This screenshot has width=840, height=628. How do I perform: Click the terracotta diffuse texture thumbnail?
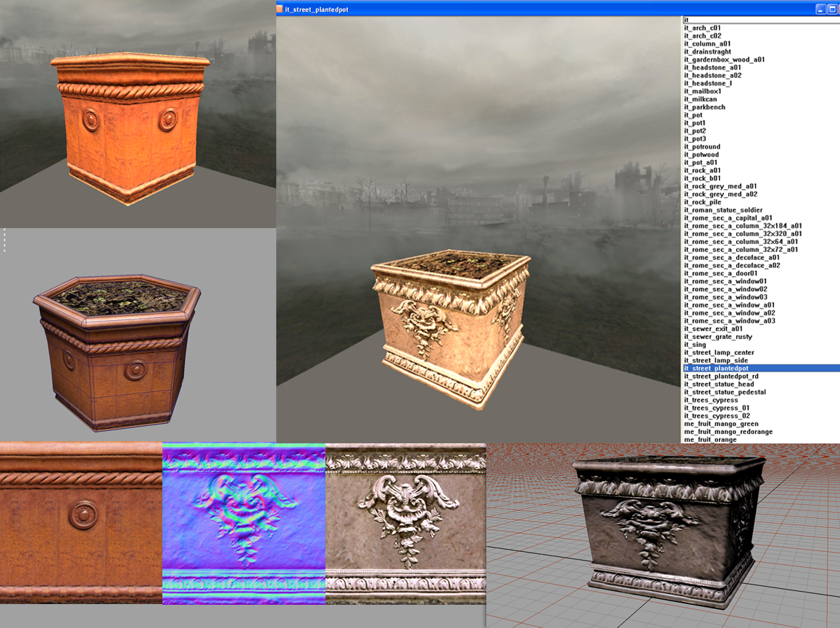pos(80,524)
